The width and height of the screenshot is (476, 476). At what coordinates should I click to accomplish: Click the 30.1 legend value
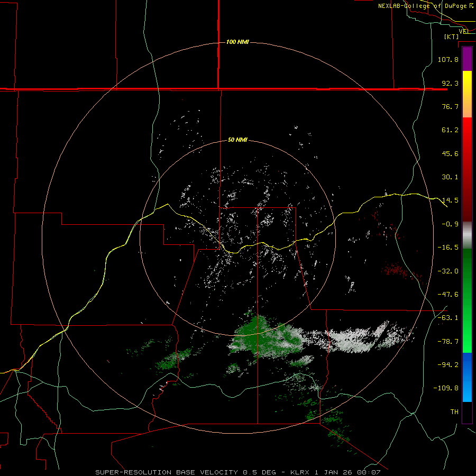450,177
